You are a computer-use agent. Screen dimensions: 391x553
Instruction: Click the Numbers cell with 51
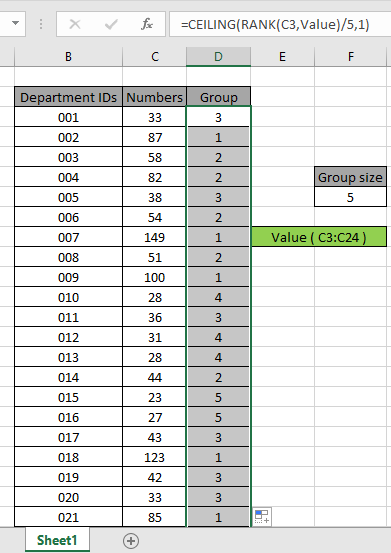pos(154,257)
